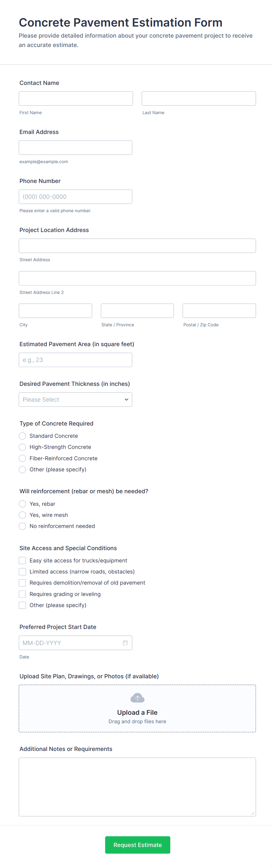Focus the Email Address field
Viewport: 272px width, 868px height.
tap(75, 148)
